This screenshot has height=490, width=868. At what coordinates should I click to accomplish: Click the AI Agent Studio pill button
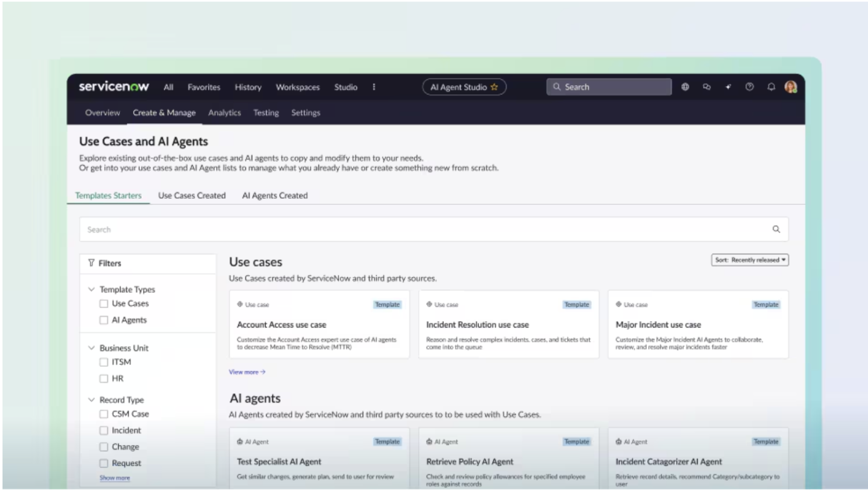point(464,87)
